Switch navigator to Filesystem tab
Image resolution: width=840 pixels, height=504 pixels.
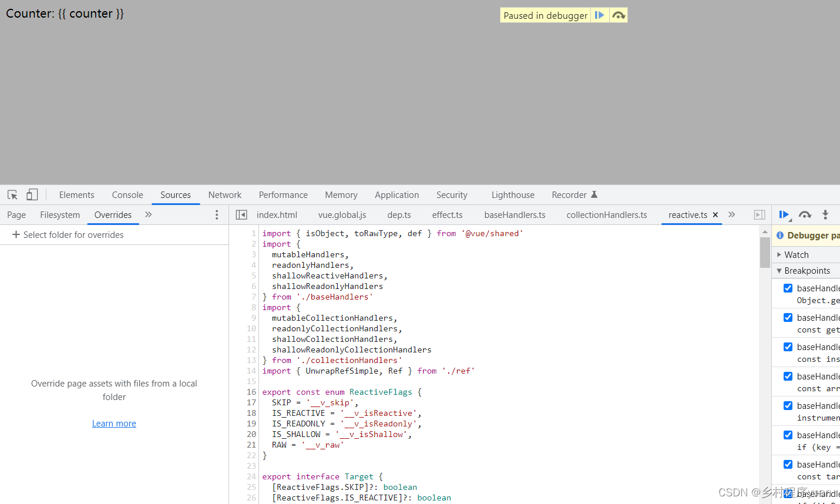60,215
